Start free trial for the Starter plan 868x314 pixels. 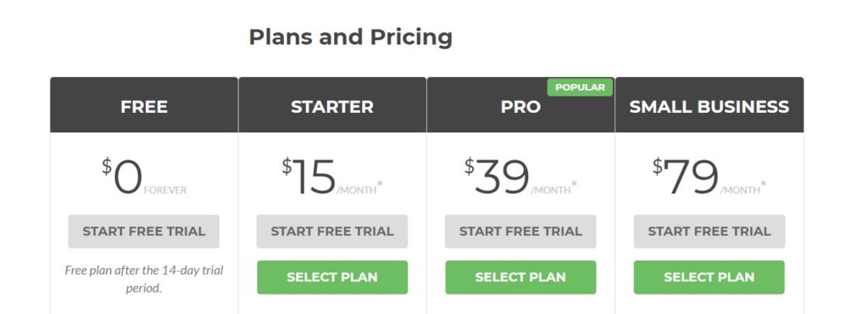332,232
